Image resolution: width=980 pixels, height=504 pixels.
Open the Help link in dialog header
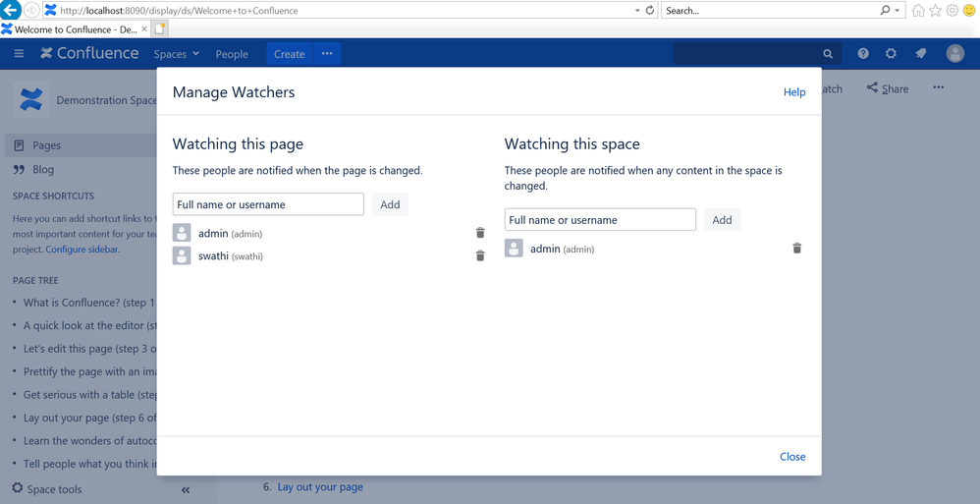[x=794, y=92]
